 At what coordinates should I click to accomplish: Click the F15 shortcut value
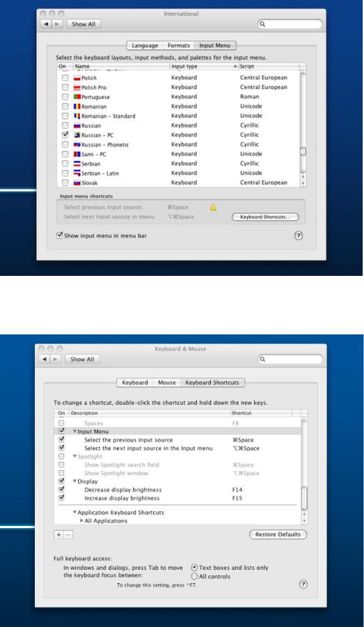click(237, 498)
